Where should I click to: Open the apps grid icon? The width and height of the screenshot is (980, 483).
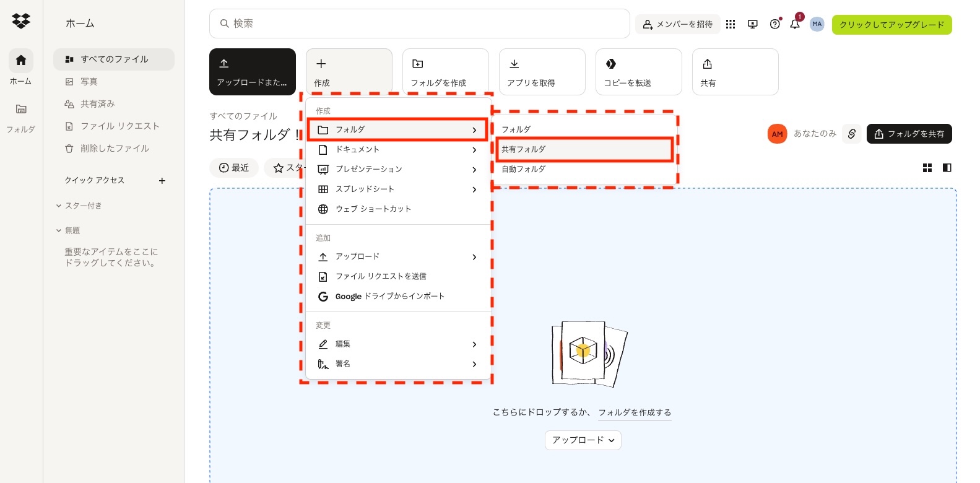coord(731,24)
